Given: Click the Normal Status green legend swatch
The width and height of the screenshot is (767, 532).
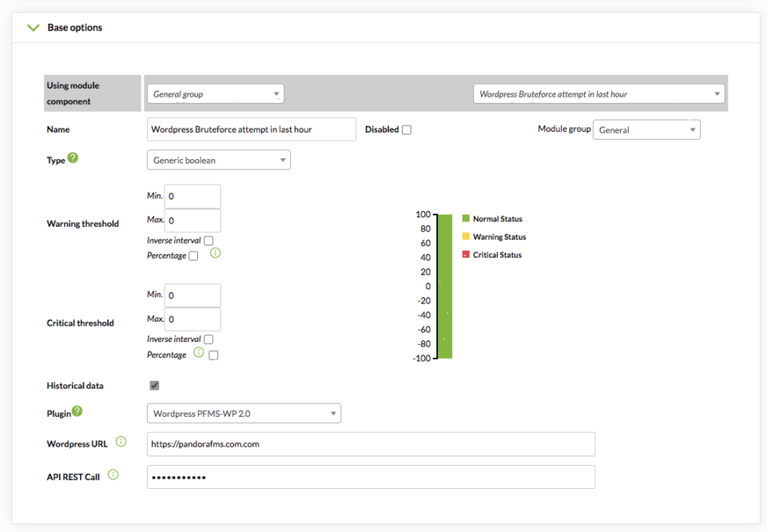Looking at the screenshot, I should tap(466, 218).
